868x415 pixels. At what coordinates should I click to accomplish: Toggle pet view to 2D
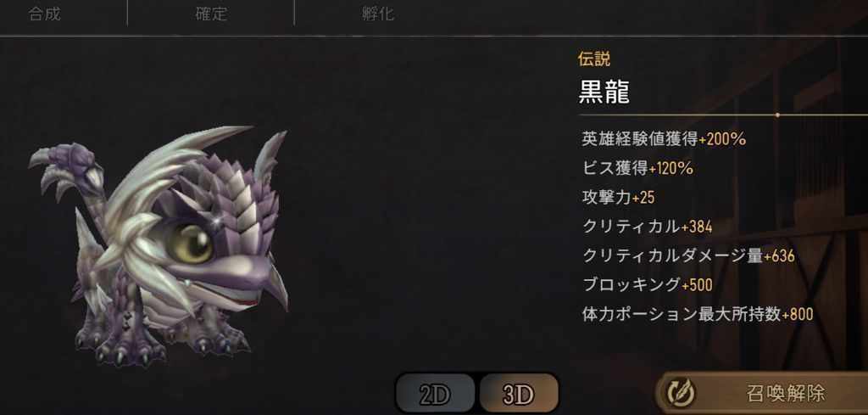[435, 394]
